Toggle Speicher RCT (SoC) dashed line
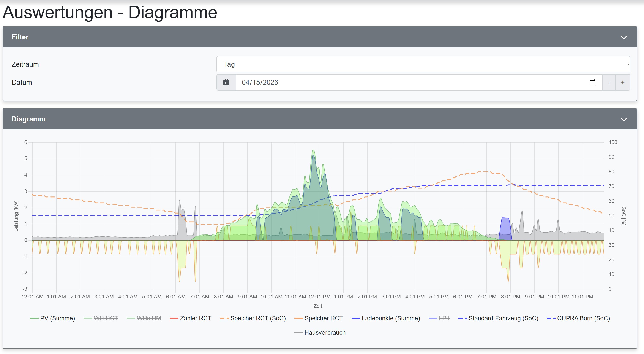Image resolution: width=644 pixels, height=354 pixels. click(x=258, y=318)
